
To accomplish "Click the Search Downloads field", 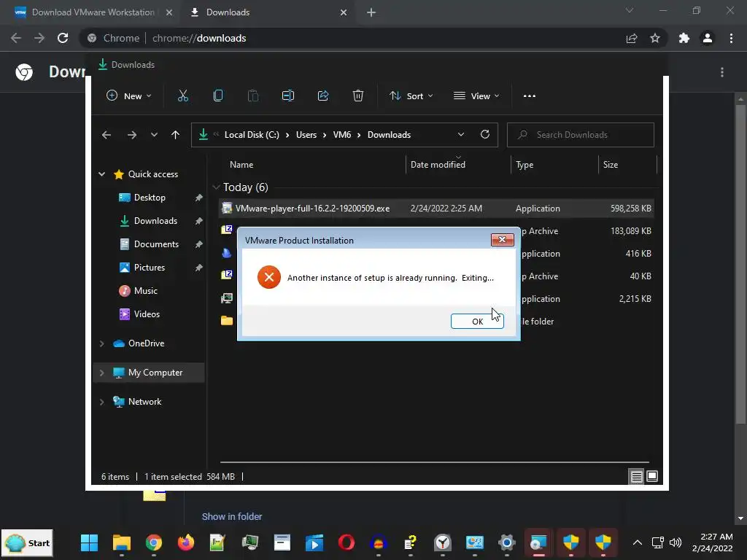I will coord(580,135).
